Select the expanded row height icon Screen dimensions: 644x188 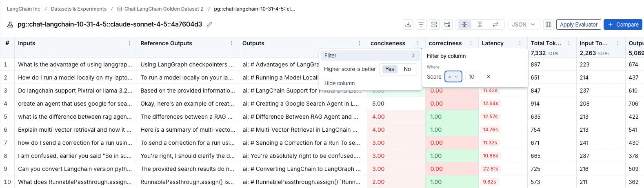coord(480,24)
